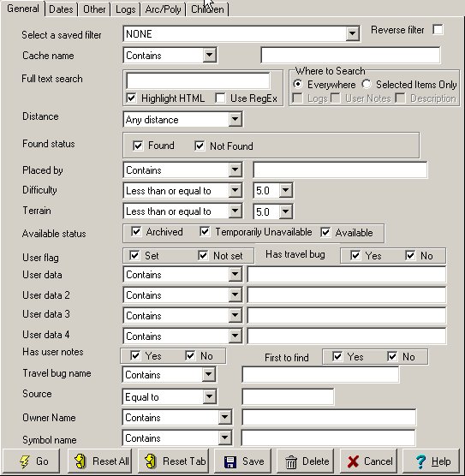The image size is (465, 476).
Task: Click in User data 2 text field
Action: [x=347, y=295]
